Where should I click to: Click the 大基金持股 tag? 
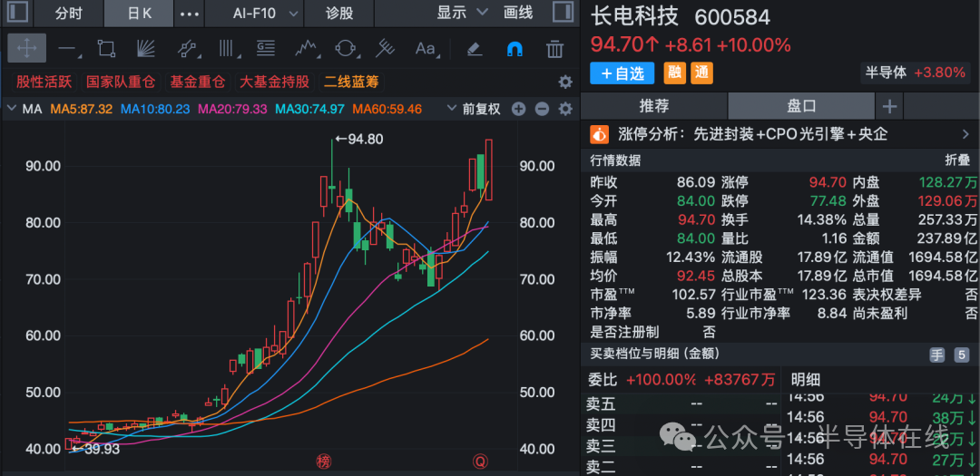pos(274,82)
